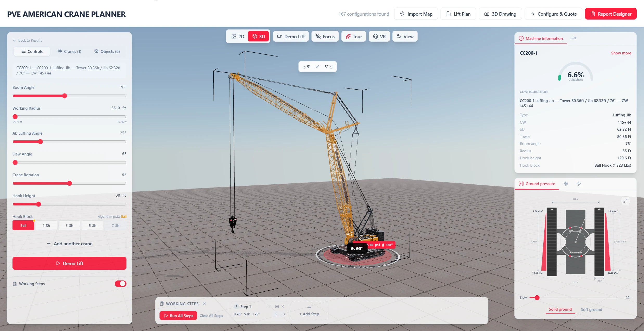Enter VR mode

pos(379,36)
